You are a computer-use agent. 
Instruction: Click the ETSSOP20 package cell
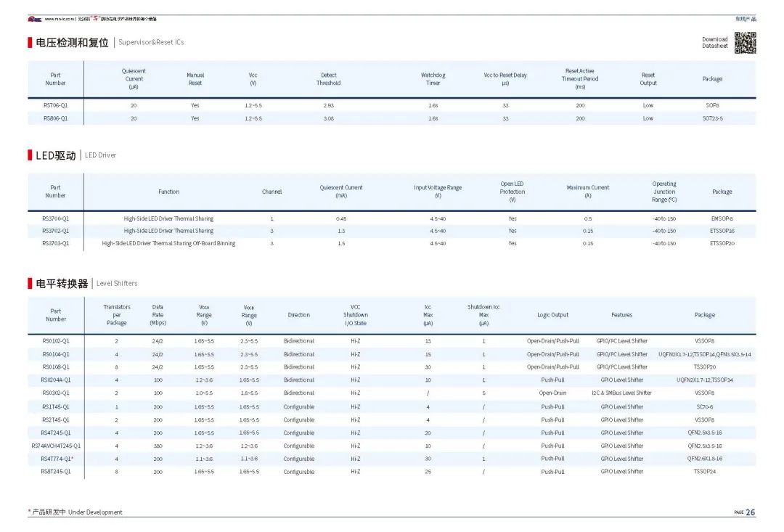tap(722, 243)
